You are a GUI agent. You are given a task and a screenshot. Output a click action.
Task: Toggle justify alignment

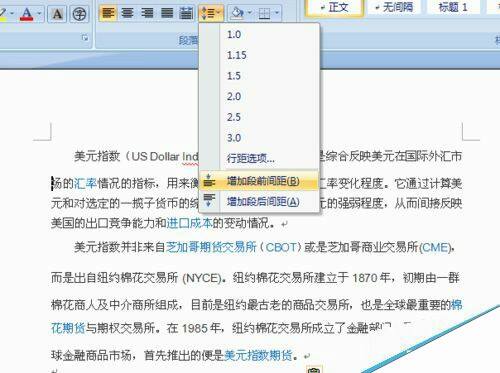pyautogui.click(x=167, y=13)
